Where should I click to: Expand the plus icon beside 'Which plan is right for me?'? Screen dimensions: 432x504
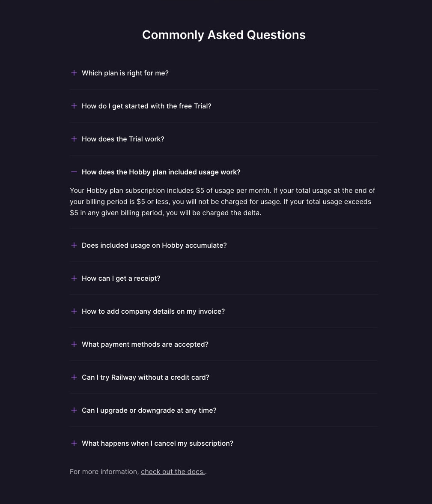[74, 73]
